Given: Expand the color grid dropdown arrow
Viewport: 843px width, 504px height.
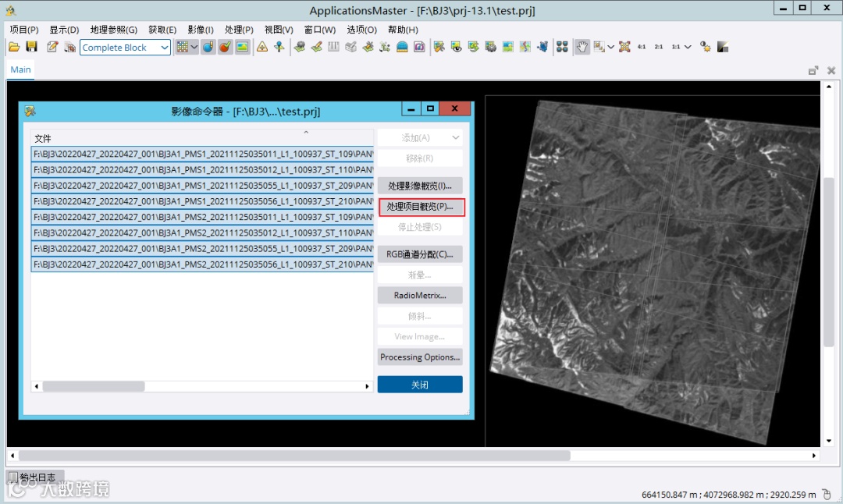Looking at the screenshot, I should click(x=194, y=47).
